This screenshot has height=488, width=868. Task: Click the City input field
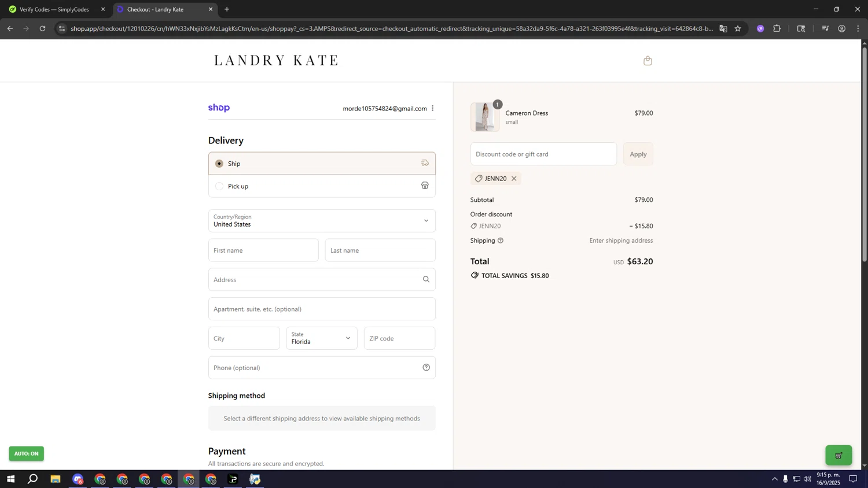coord(244,338)
